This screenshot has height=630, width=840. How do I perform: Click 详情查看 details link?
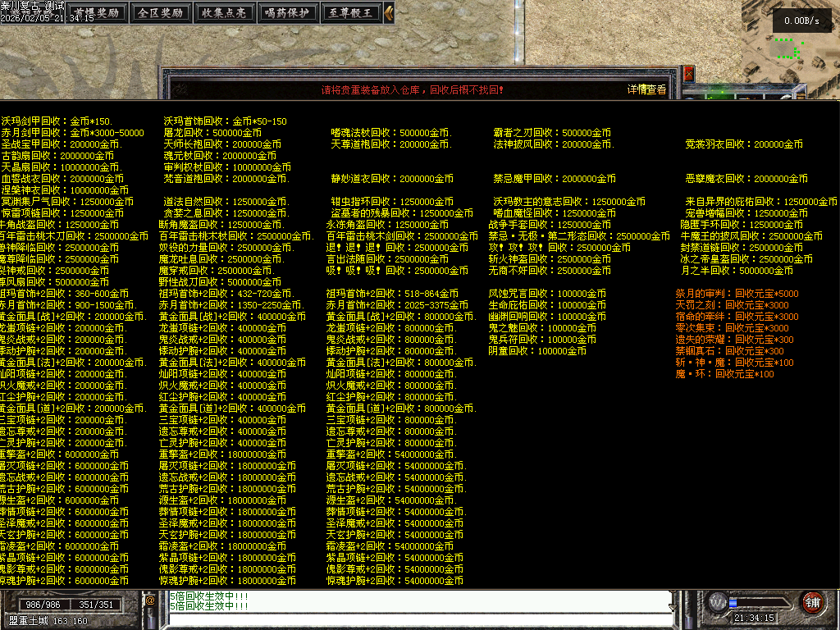coord(647,89)
